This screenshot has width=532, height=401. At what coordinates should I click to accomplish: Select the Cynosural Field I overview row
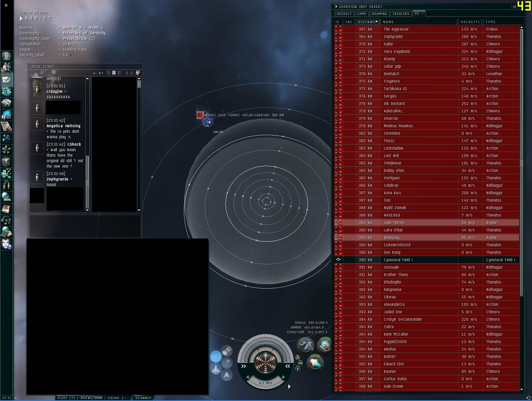427,260
